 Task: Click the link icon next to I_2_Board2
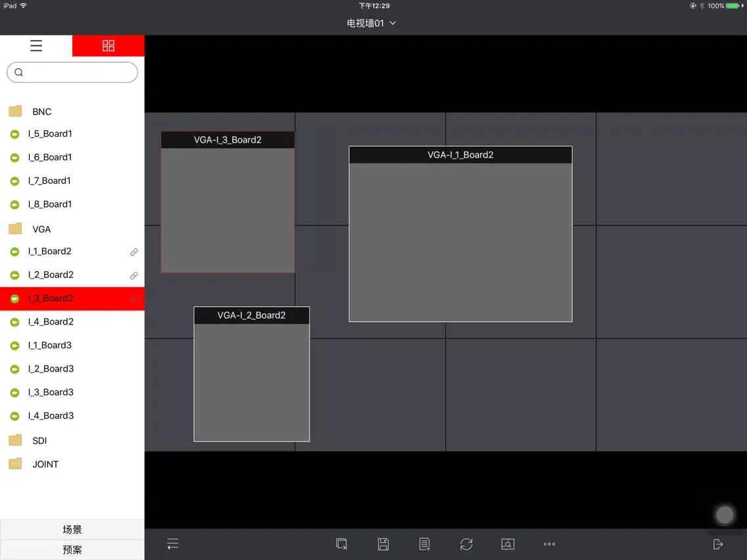pos(134,275)
